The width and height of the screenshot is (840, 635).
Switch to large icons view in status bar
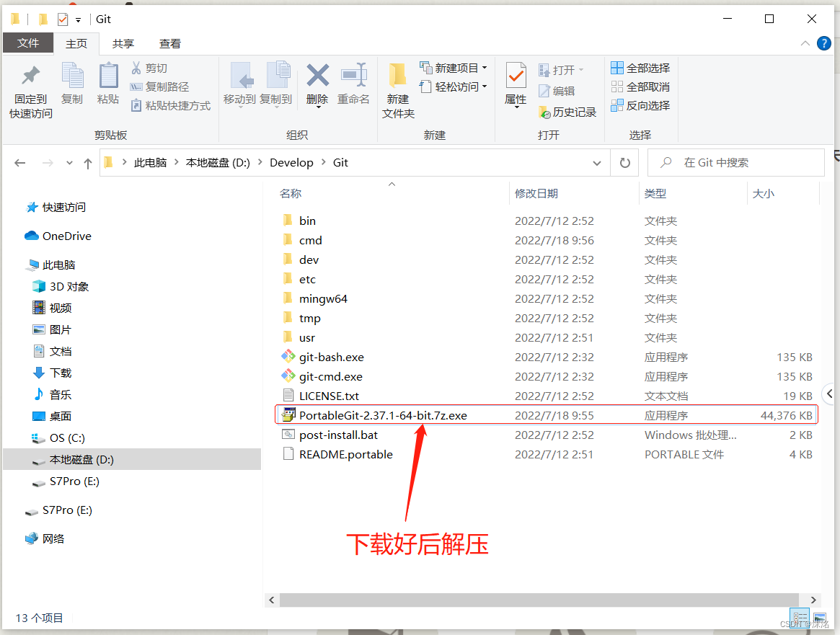click(820, 618)
